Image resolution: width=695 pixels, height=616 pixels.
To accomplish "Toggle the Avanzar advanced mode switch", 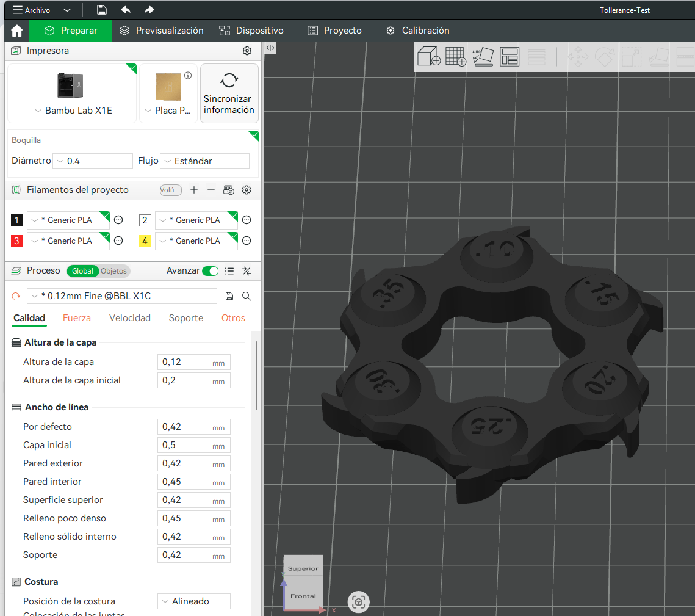I will point(211,271).
